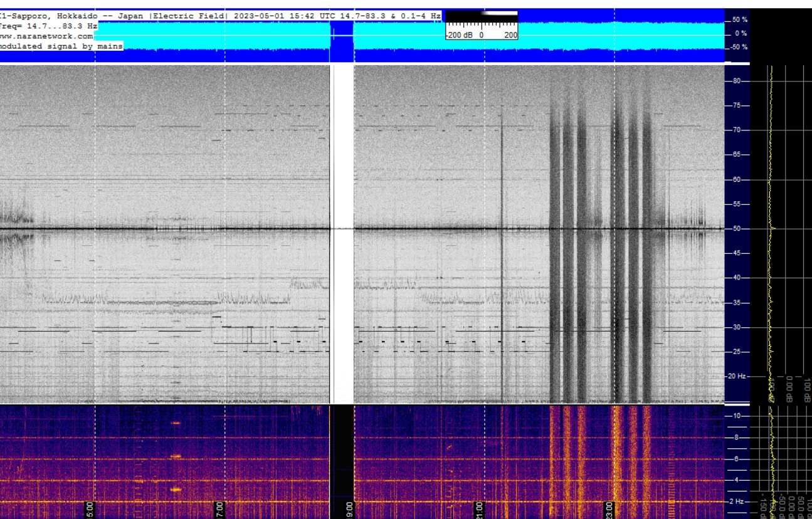Select the 7:00 time marker
This screenshot has width=812, height=519.
[x=219, y=510]
